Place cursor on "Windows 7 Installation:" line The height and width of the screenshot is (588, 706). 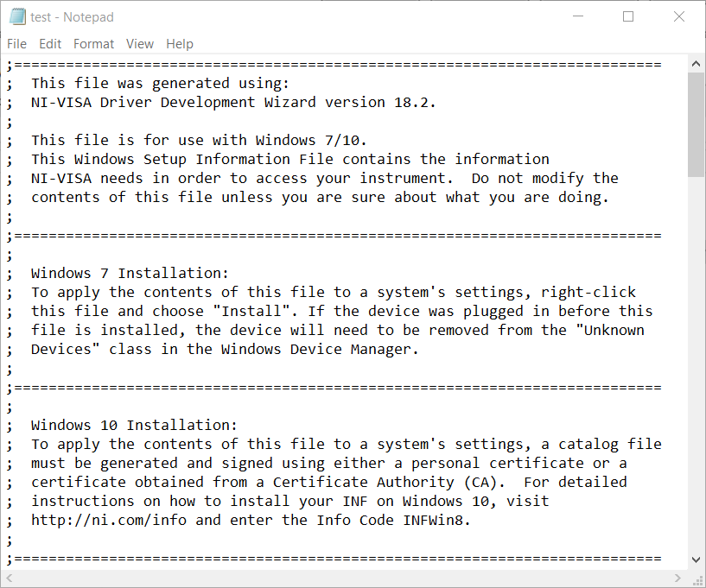tap(130, 273)
